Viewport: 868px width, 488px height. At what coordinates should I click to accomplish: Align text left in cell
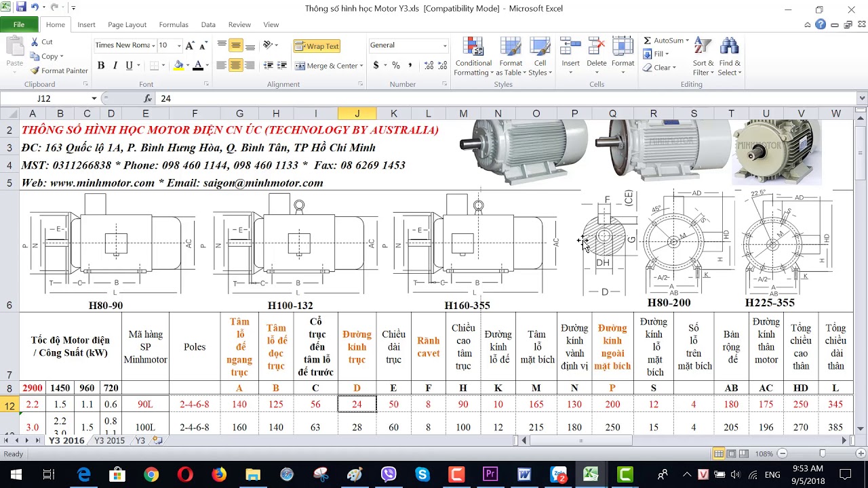(222, 66)
